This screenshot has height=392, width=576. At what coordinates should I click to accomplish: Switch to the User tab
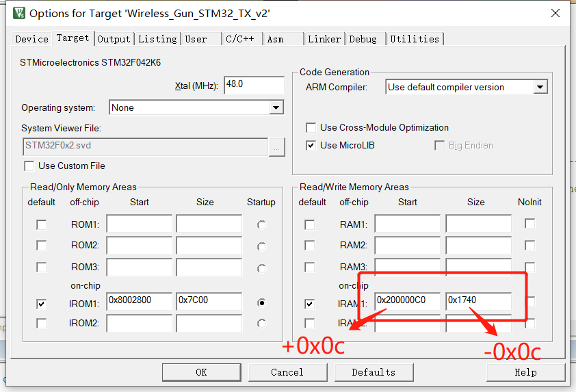pyautogui.click(x=196, y=39)
